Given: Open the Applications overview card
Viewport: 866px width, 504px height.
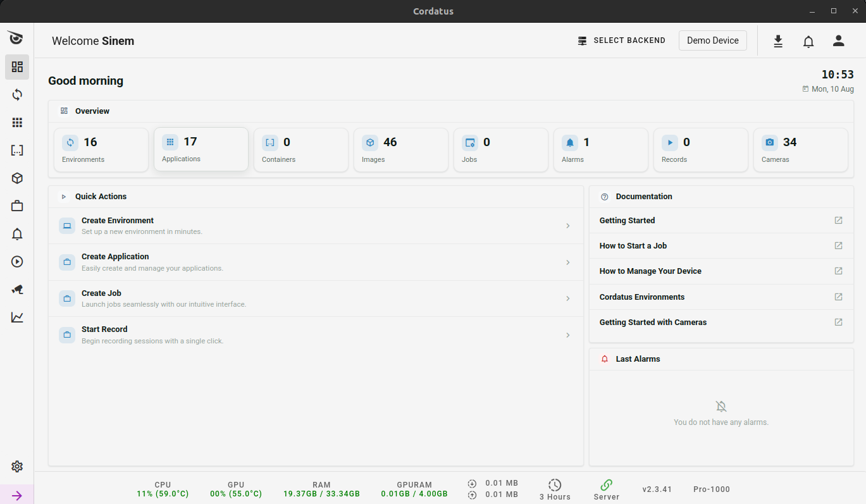Looking at the screenshot, I should (201, 149).
